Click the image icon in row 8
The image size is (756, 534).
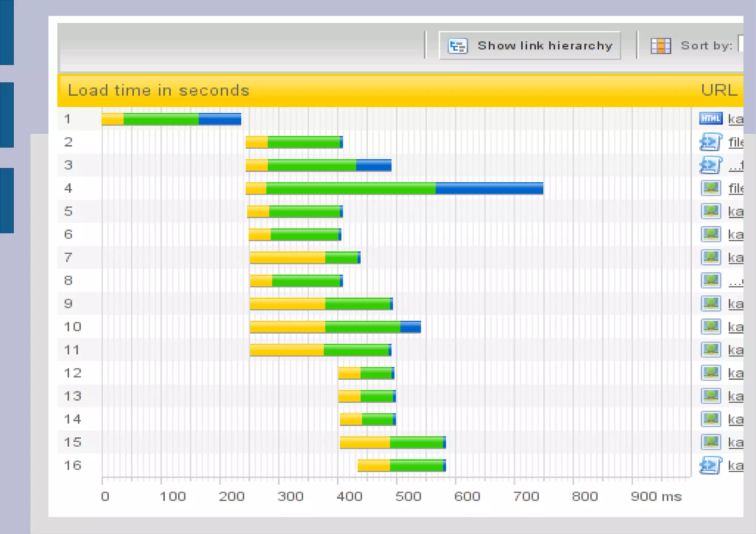tap(711, 280)
